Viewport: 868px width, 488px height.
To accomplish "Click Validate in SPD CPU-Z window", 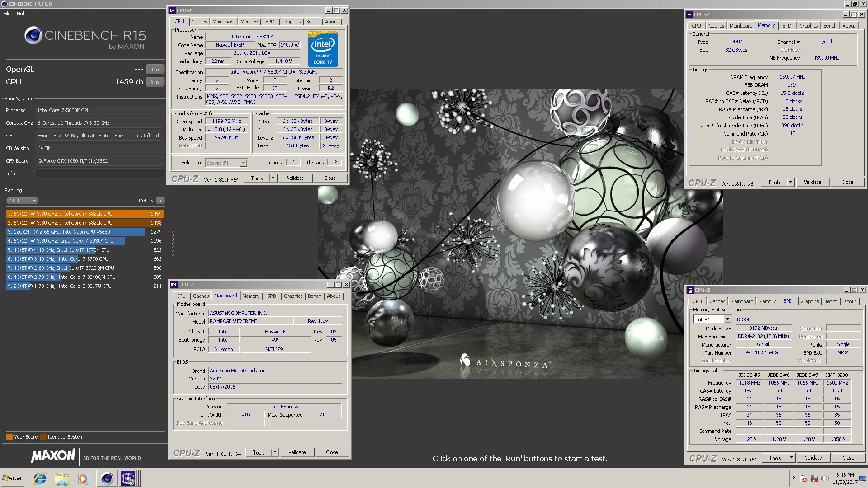I will pos(813,458).
